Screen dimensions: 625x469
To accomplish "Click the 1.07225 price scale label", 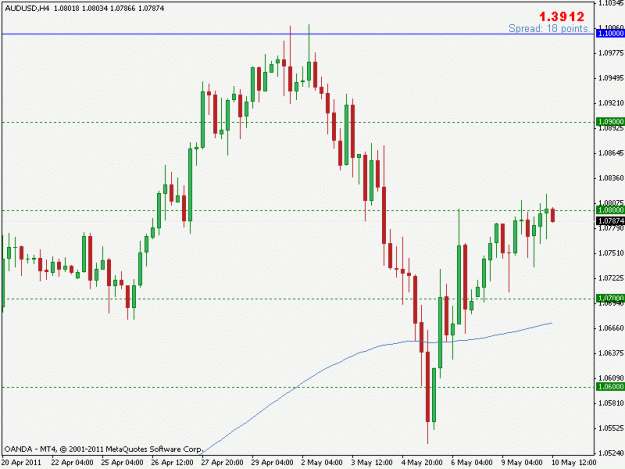I will (611, 278).
